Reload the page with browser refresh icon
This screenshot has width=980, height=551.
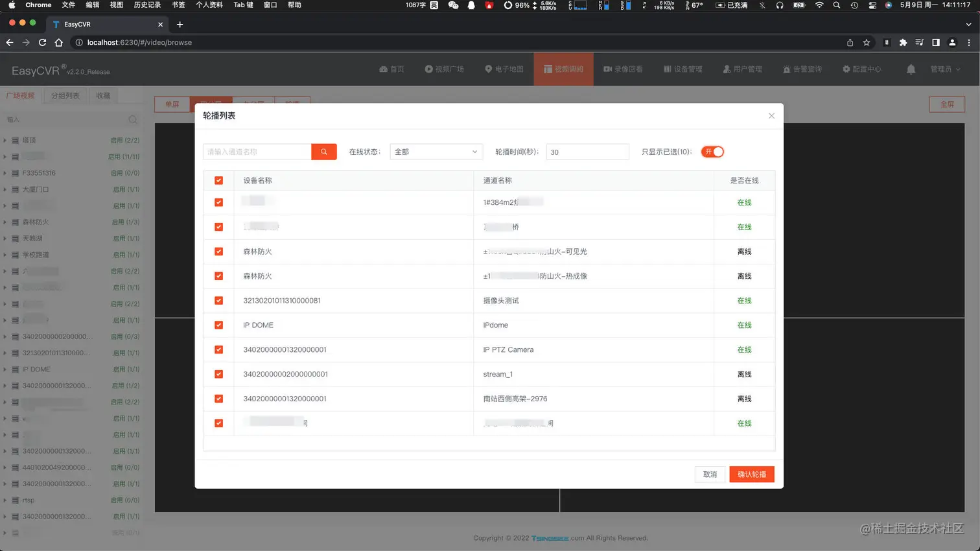(x=42, y=43)
